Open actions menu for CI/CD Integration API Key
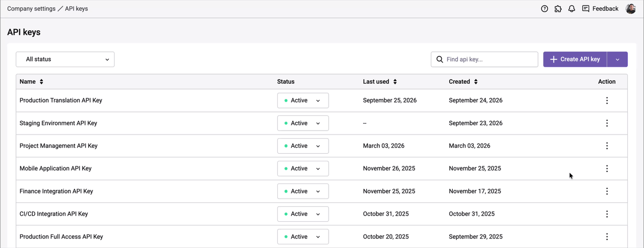Viewport: 644px width, 248px height. (x=607, y=214)
